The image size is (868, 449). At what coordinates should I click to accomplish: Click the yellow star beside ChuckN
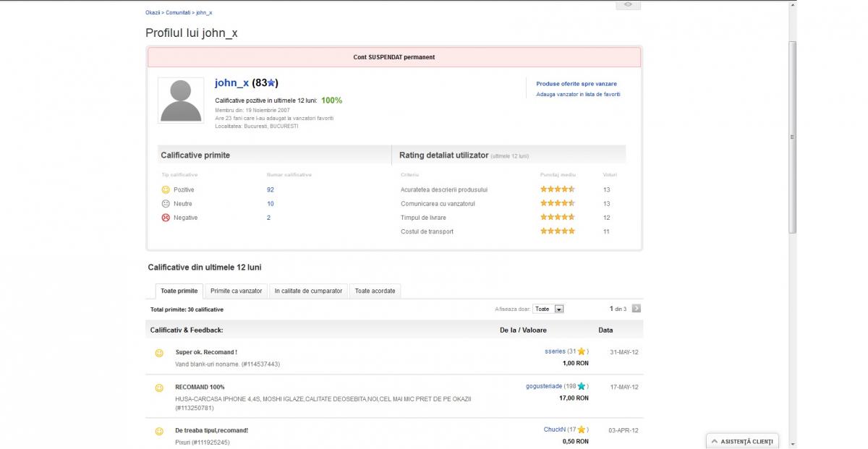(582, 429)
